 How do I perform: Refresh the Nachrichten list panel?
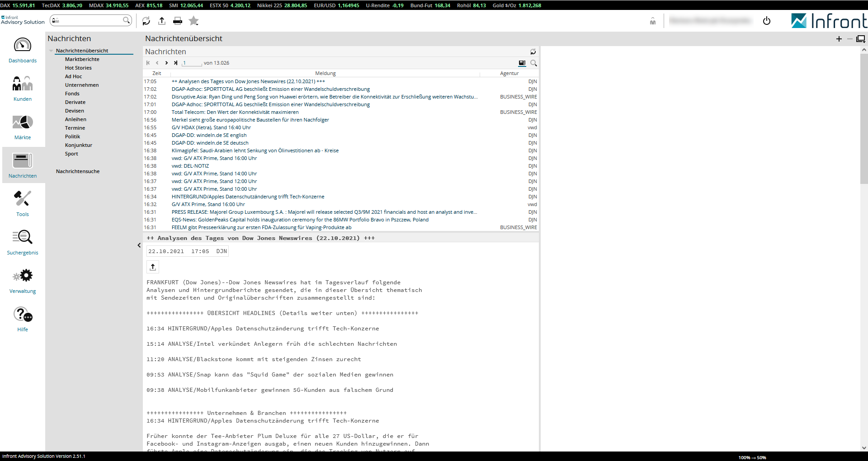(x=533, y=52)
